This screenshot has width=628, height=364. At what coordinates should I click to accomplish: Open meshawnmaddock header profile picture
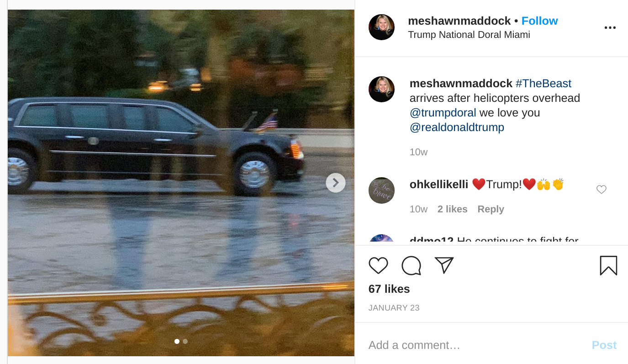(382, 27)
